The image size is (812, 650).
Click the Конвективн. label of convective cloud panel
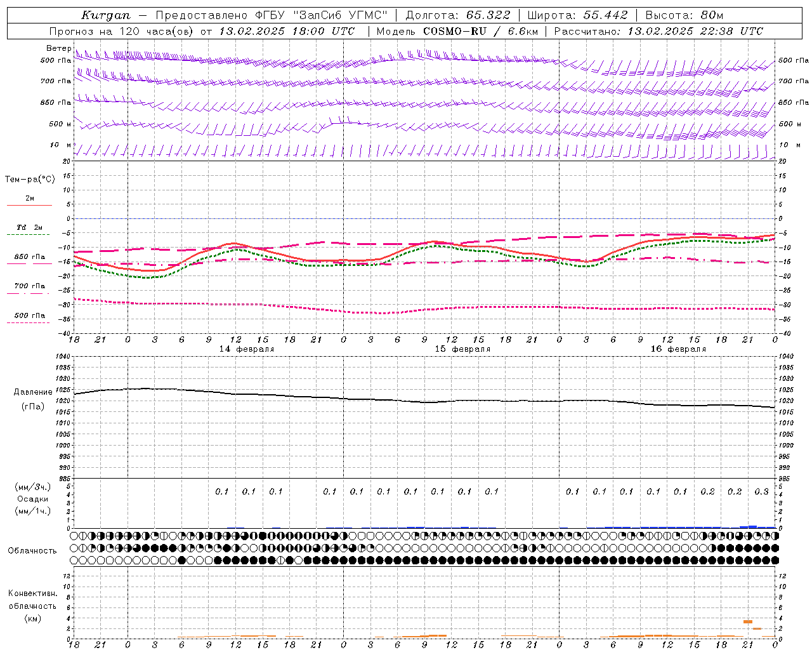pyautogui.click(x=32, y=594)
